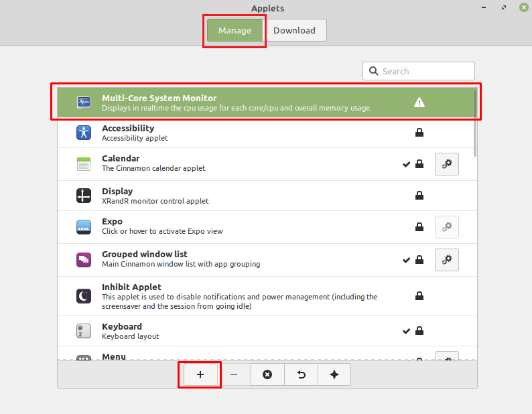Select the Multi-Core System Monitor row title
The height and width of the screenshot is (414, 532).
pos(159,98)
